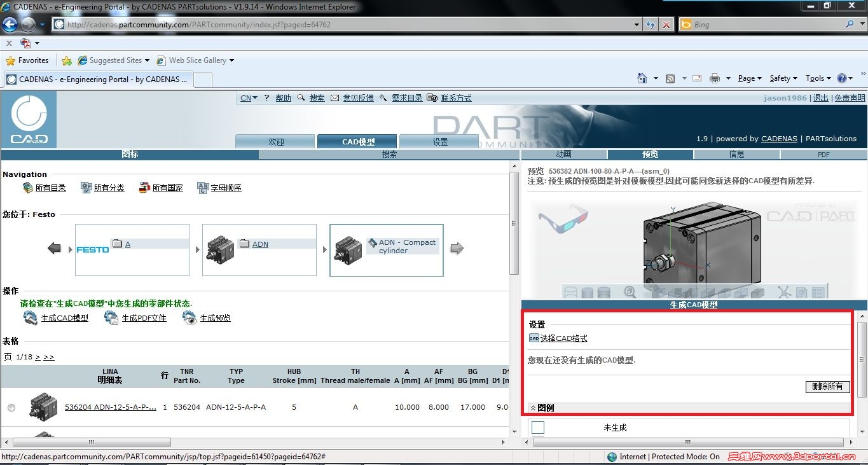Select the radio button for row 536204
Screen dimensions: 868x465
[x=11, y=407]
